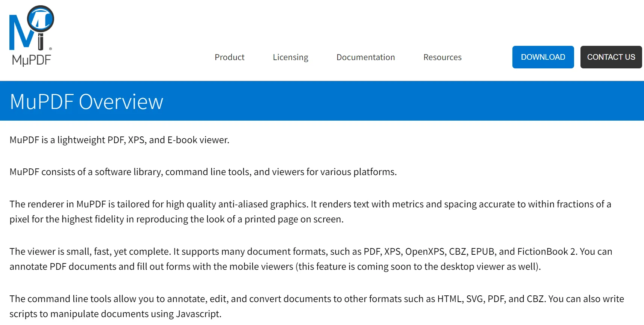Click the blue overview banner
644x325 pixels.
[x=322, y=101]
